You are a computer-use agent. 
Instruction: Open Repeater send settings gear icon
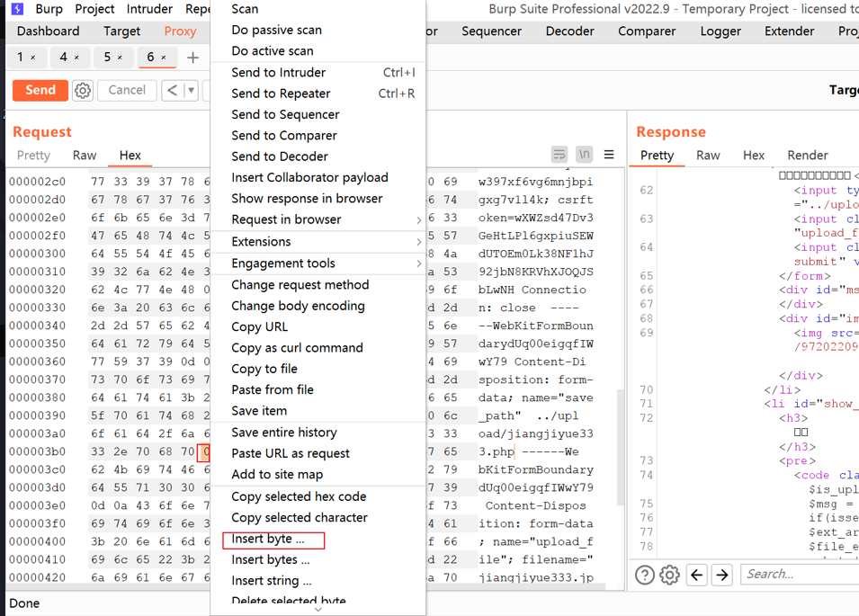[83, 90]
